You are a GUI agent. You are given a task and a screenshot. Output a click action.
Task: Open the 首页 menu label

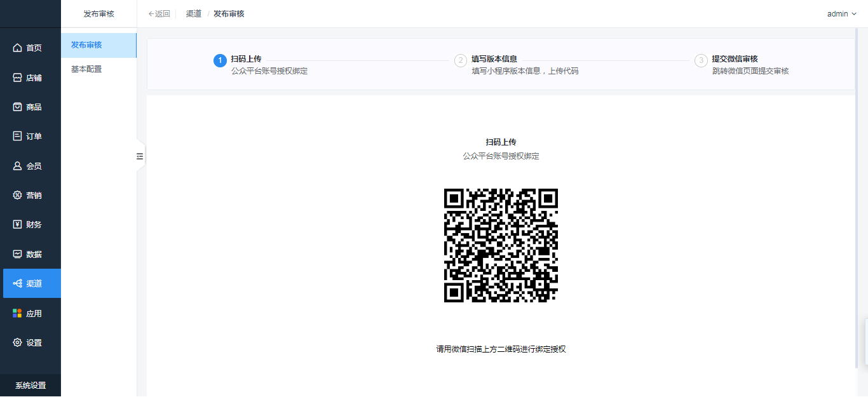click(x=34, y=48)
